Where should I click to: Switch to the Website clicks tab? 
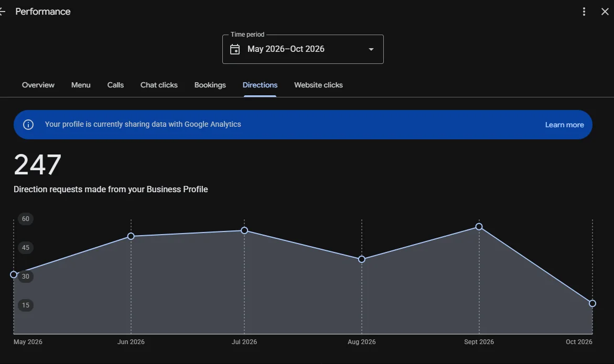(x=318, y=85)
